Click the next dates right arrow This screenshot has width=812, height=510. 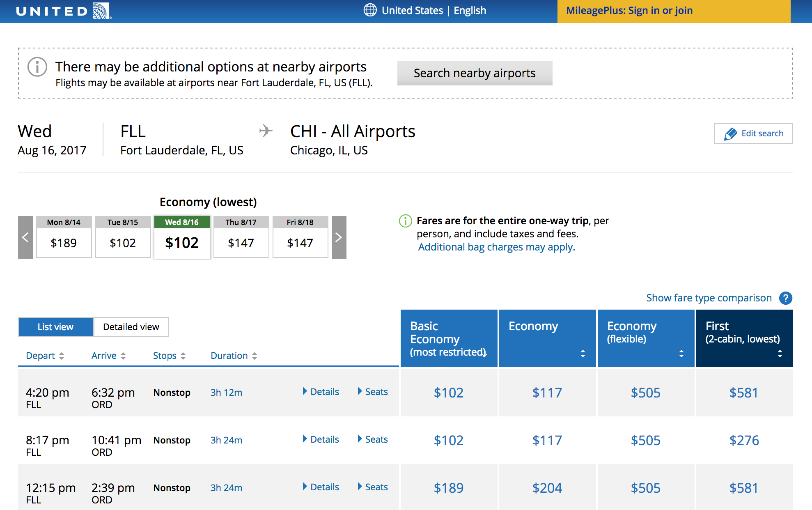pyautogui.click(x=339, y=237)
